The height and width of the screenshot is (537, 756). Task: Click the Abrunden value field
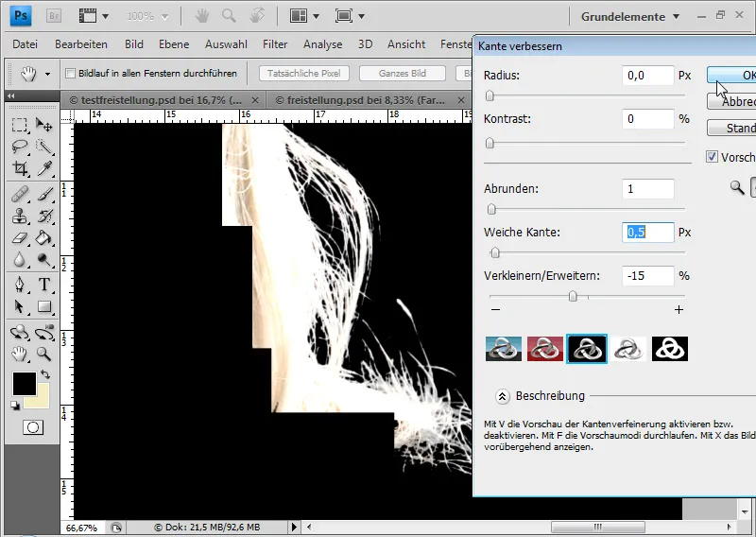tap(648, 189)
